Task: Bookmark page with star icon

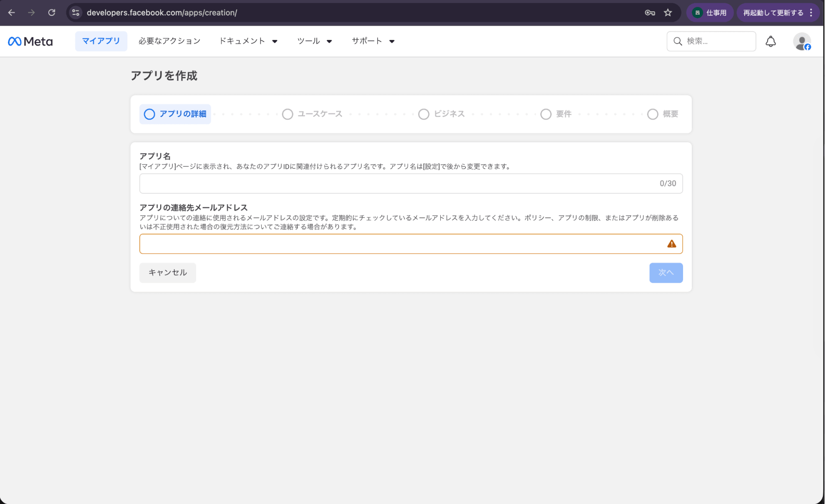Action: (668, 12)
